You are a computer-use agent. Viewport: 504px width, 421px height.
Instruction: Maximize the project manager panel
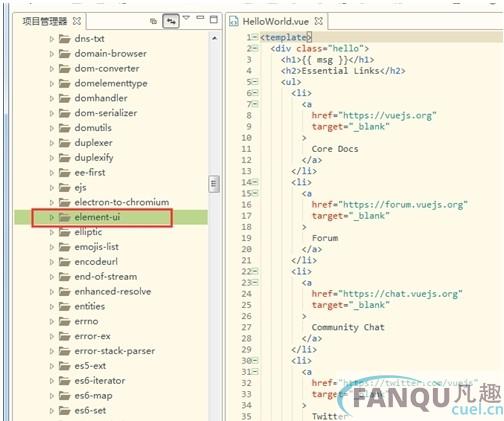click(x=214, y=19)
